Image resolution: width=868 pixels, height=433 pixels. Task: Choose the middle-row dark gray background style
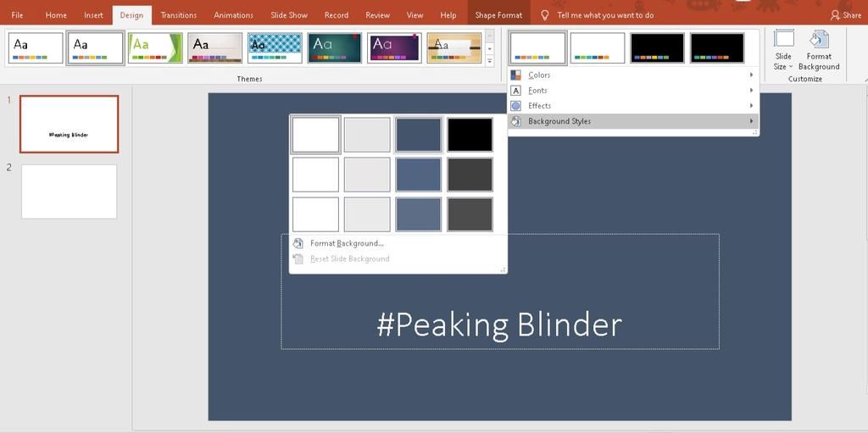[x=470, y=175]
